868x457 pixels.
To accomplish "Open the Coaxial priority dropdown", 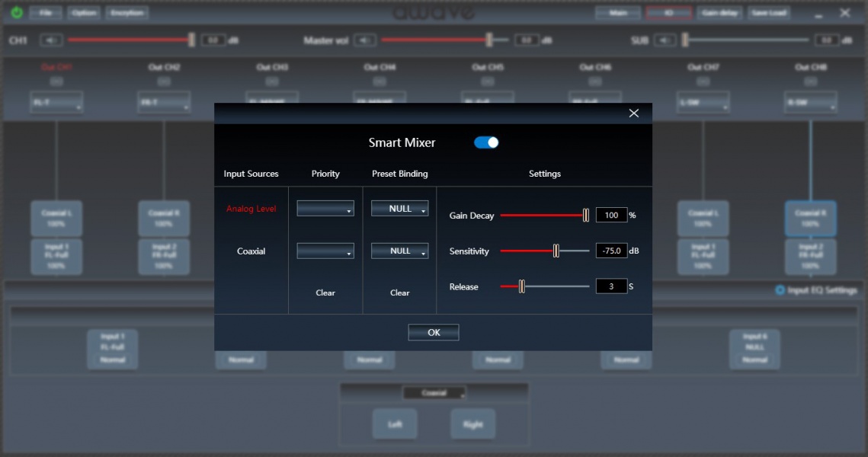I will tap(325, 251).
